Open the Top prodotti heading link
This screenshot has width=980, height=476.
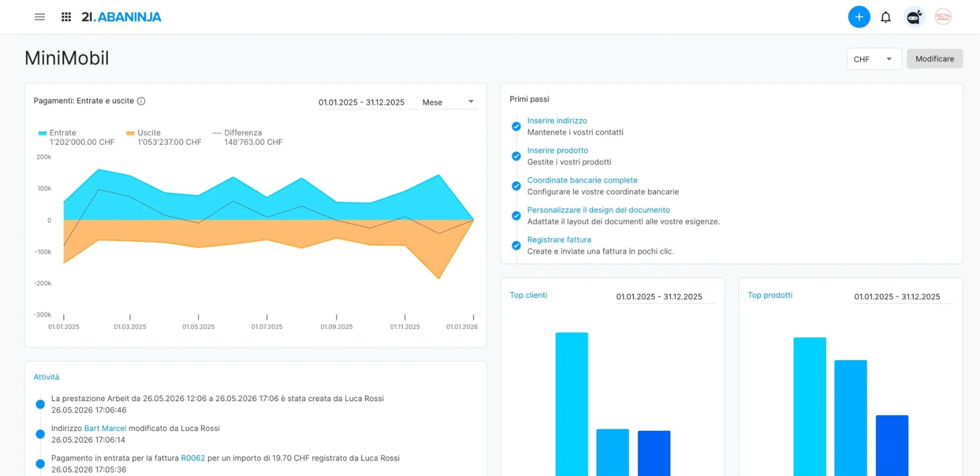pyautogui.click(x=770, y=295)
